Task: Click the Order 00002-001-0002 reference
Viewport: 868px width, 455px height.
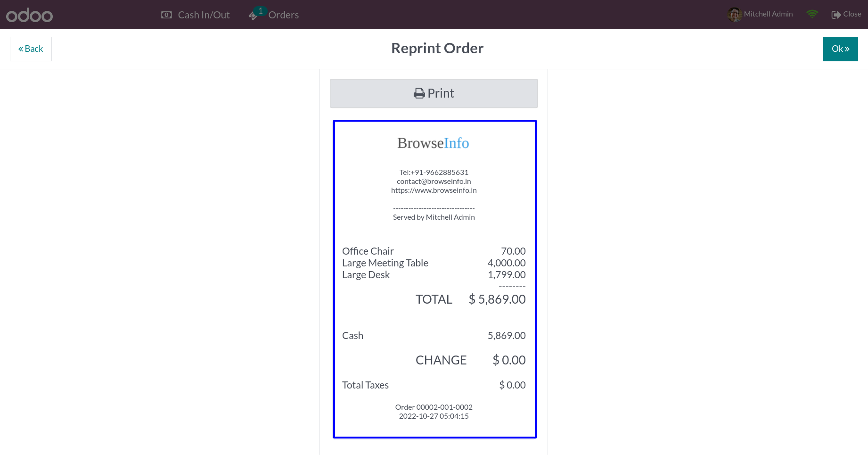Action: [x=434, y=407]
